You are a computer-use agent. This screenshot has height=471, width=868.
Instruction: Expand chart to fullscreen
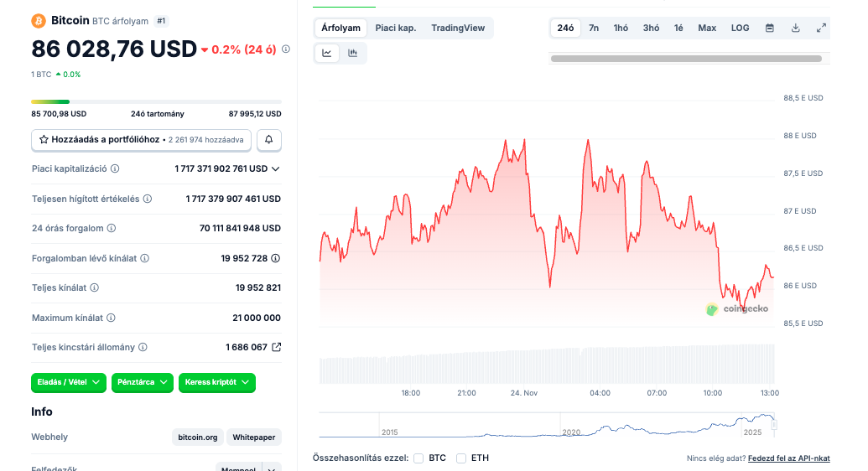(822, 28)
